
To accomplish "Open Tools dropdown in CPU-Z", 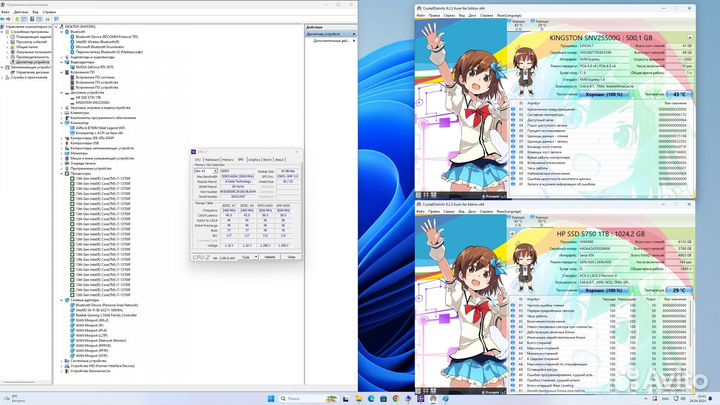I will 250,257.
